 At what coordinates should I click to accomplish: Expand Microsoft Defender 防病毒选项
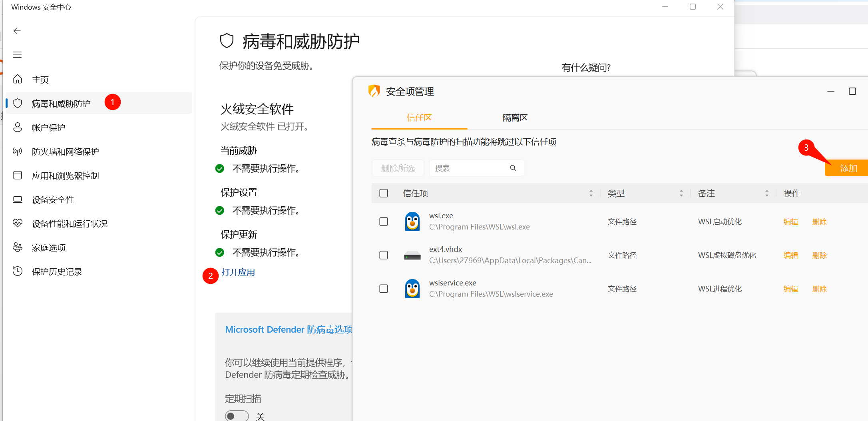[289, 329]
